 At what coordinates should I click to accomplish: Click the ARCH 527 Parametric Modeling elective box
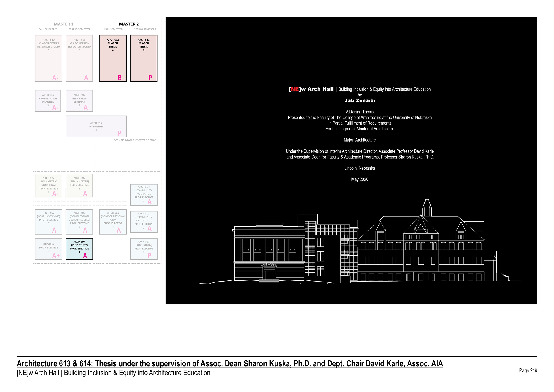(49, 185)
